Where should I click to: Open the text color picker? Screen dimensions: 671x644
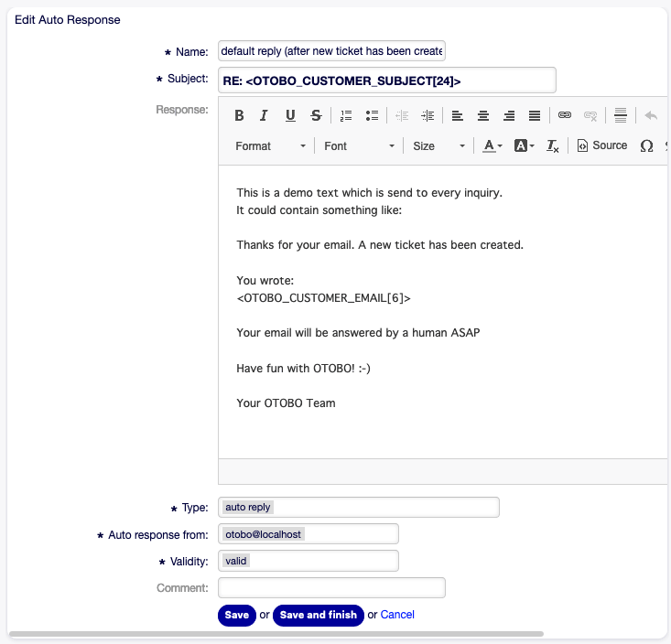[492, 146]
